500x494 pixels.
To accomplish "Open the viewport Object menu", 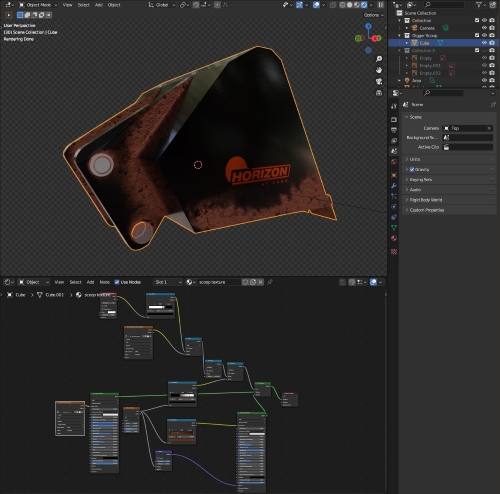I will 114,5.
